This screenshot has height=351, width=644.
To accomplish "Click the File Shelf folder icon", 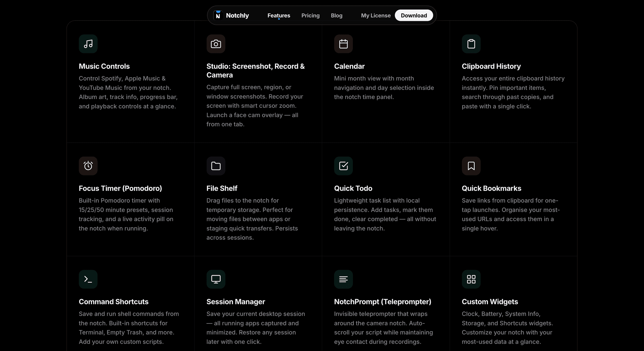I will pos(216,166).
